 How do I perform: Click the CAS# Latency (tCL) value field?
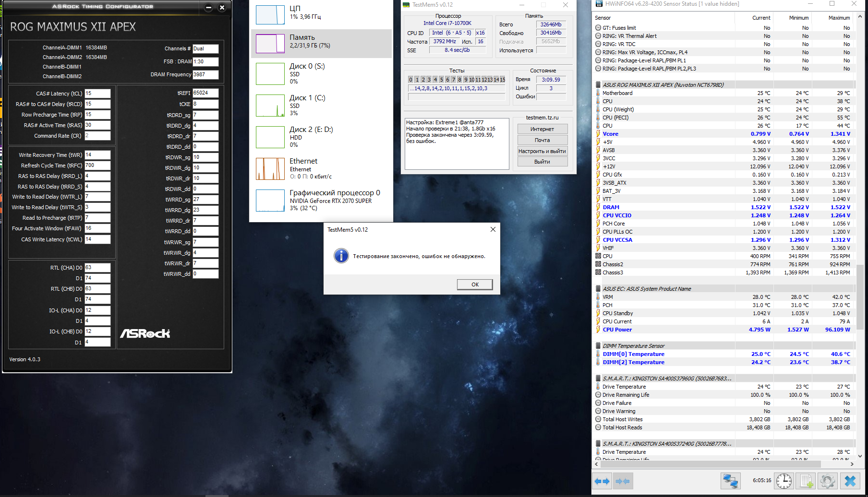pyautogui.click(x=97, y=94)
